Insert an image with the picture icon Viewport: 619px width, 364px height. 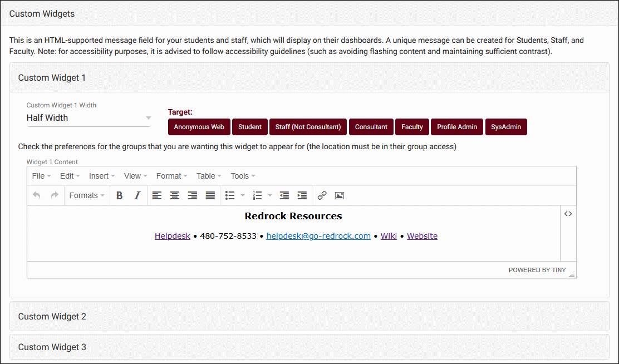[x=340, y=195]
